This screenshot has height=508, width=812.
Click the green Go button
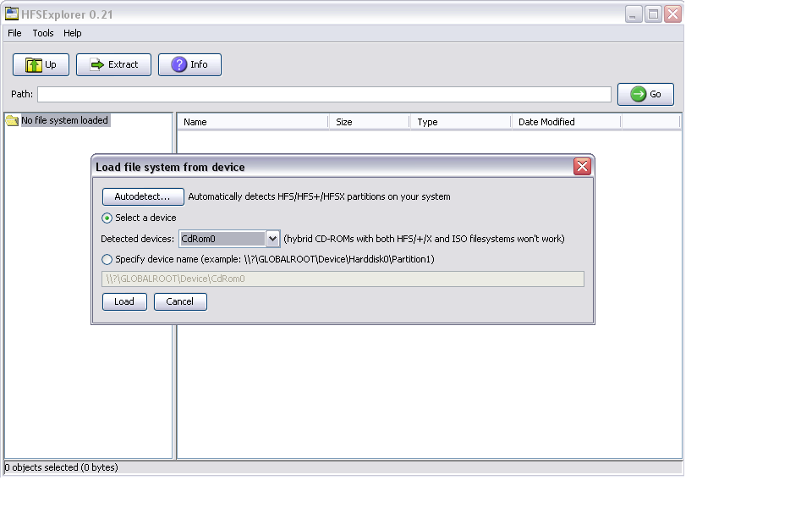645,94
